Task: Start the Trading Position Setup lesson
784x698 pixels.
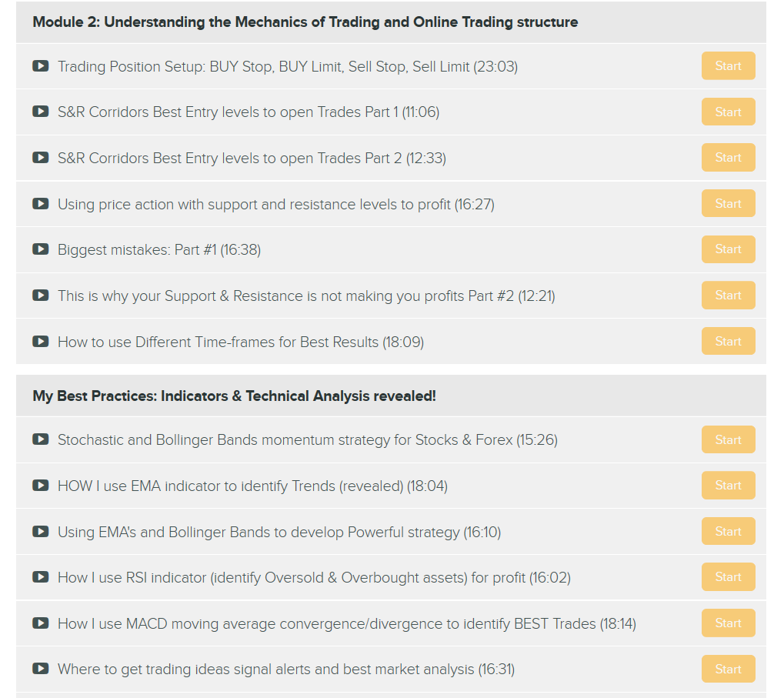Action: [728, 65]
